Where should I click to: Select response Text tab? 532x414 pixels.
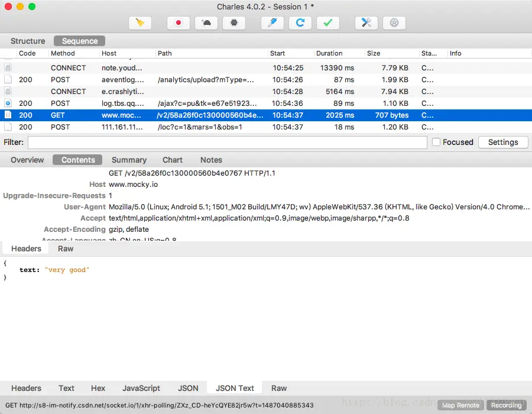tap(66, 388)
